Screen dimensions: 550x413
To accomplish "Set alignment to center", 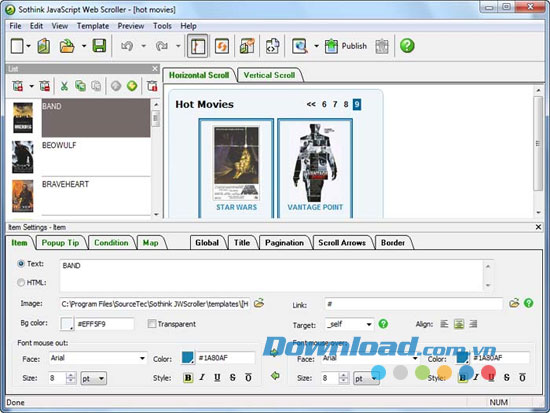I will (x=459, y=324).
